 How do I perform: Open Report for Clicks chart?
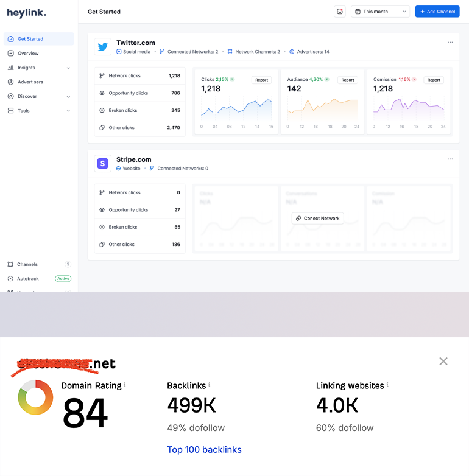click(261, 80)
